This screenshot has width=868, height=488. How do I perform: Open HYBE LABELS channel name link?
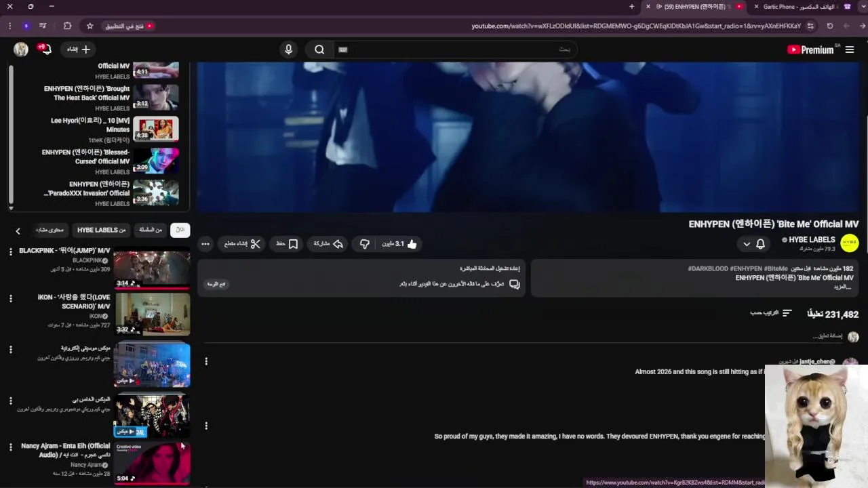coord(812,240)
